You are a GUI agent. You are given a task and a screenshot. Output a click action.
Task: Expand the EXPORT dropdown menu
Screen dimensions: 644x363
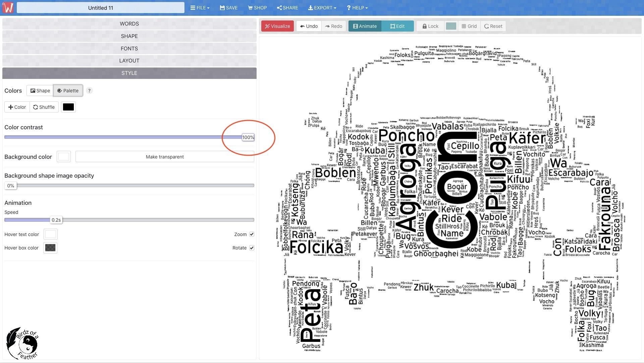tap(322, 8)
